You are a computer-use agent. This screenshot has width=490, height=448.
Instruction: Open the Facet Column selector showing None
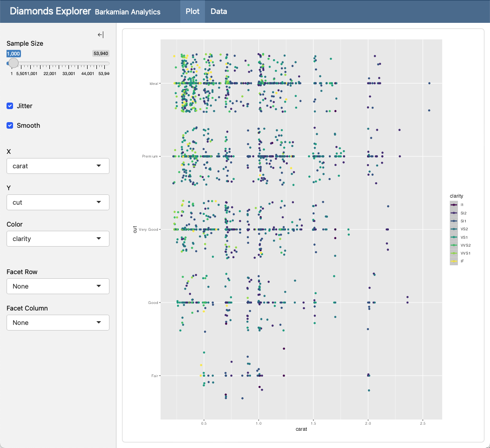pos(58,323)
